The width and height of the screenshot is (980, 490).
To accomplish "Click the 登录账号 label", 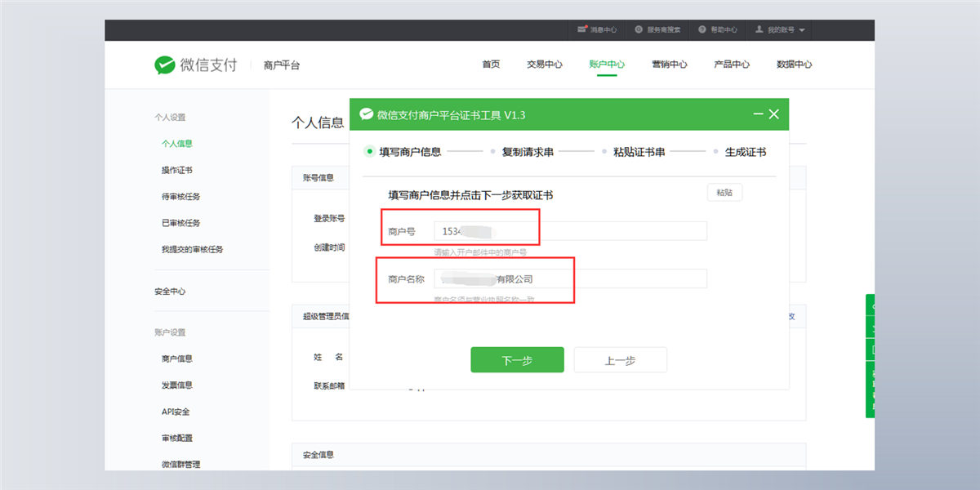I will coord(329,219).
